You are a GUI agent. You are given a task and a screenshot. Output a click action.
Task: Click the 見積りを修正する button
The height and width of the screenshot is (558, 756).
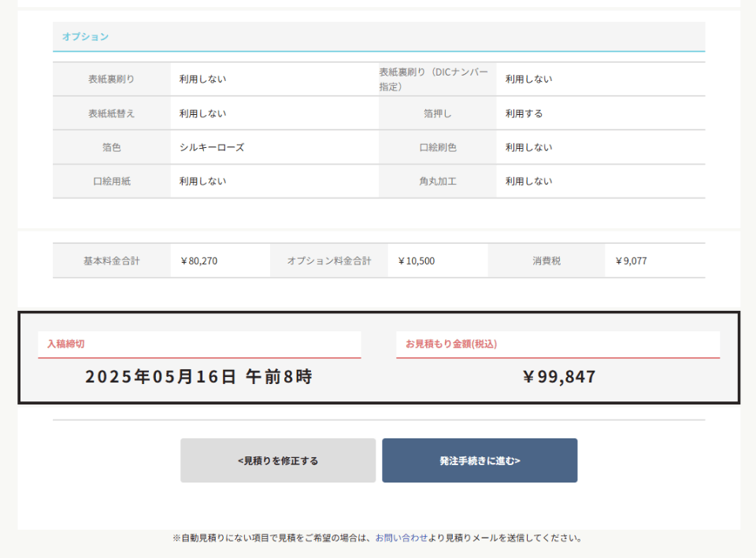[x=278, y=460]
